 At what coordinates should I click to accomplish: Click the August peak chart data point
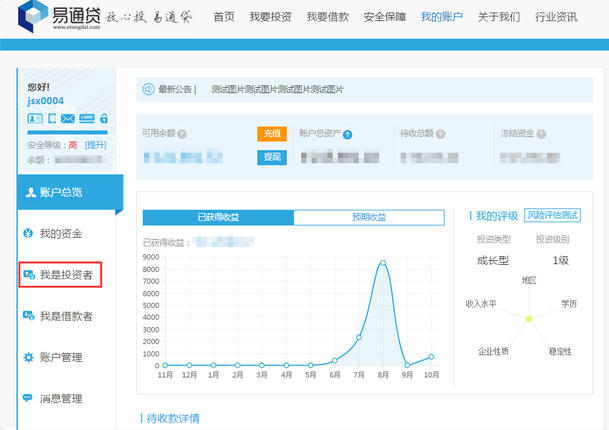coord(382,263)
